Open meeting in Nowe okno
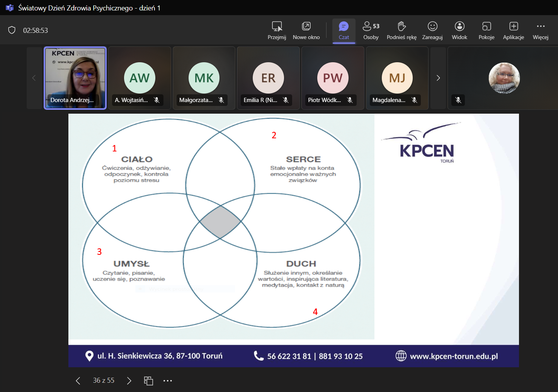The height and width of the screenshot is (392, 558). (306, 31)
